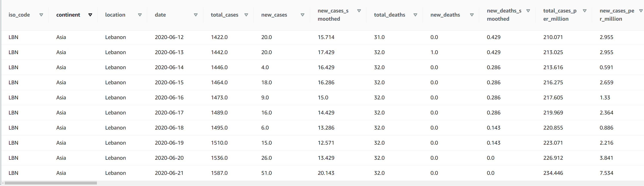Open the new_deaths_smoothed column filter arrow
This screenshot has width=644, height=186.
[x=528, y=11]
